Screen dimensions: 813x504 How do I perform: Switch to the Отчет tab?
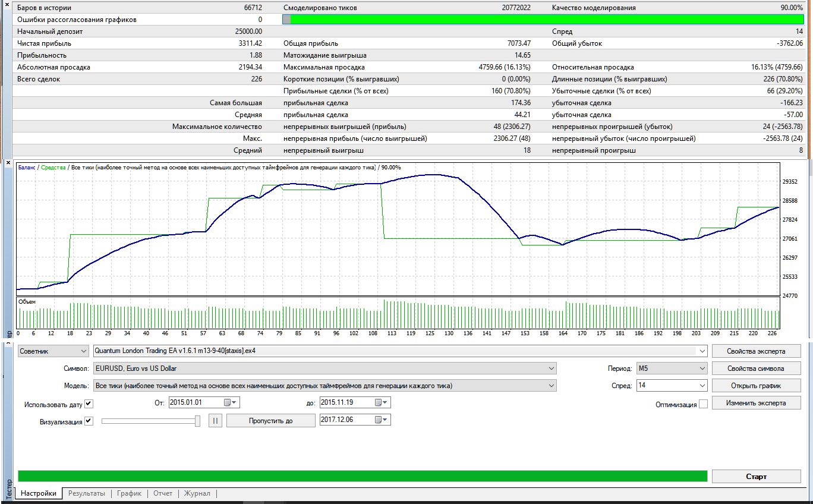click(x=163, y=493)
